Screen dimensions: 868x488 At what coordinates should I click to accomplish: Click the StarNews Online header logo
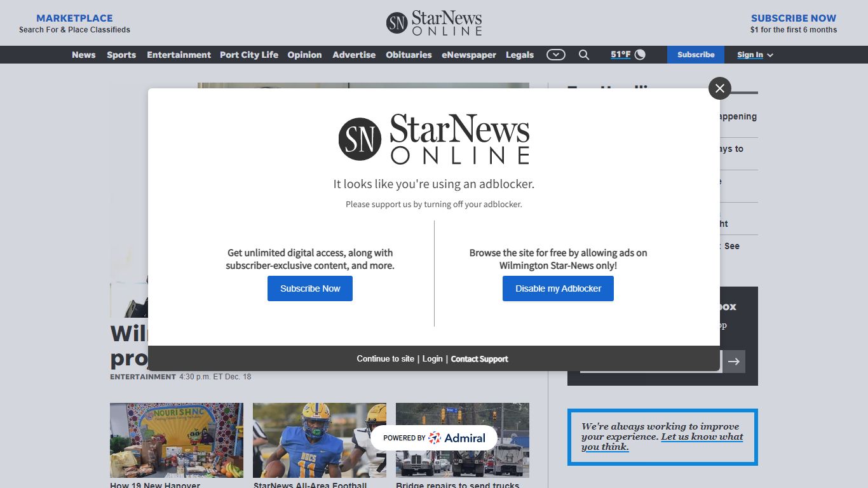[434, 23]
